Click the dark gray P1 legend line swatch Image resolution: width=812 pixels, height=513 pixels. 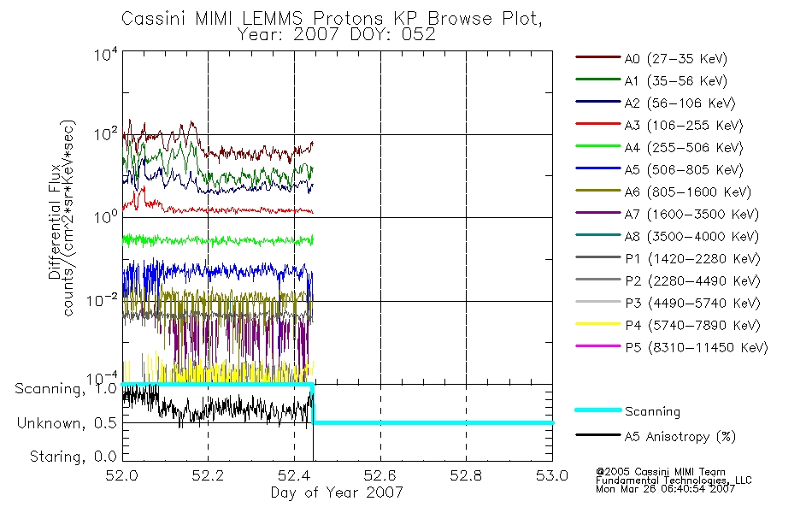597,257
